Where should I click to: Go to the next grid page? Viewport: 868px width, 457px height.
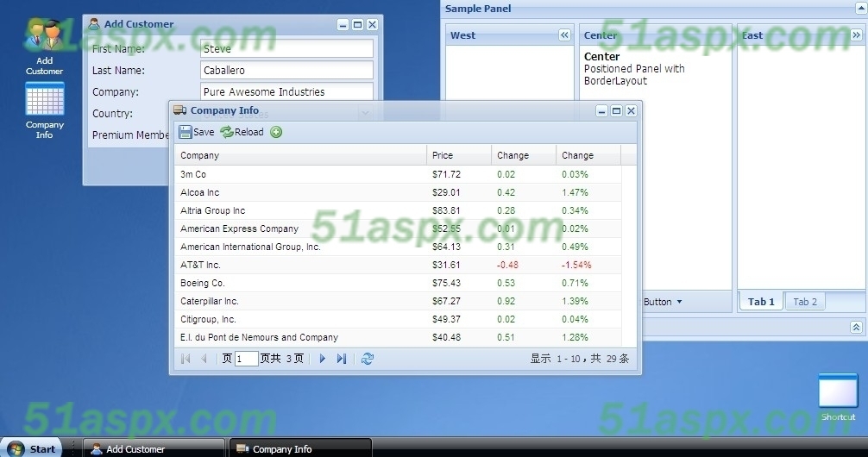click(x=322, y=359)
